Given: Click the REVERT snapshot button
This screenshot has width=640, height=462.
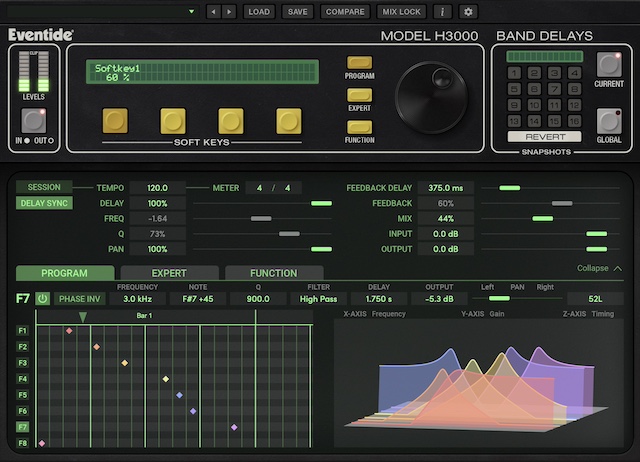Looking at the screenshot, I should pos(544,137).
